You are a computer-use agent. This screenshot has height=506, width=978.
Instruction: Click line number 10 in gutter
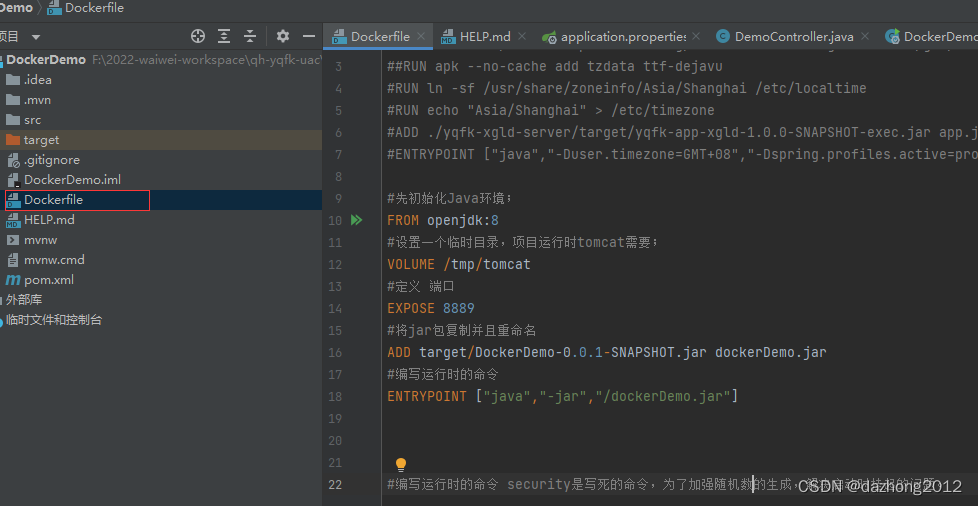pos(335,220)
